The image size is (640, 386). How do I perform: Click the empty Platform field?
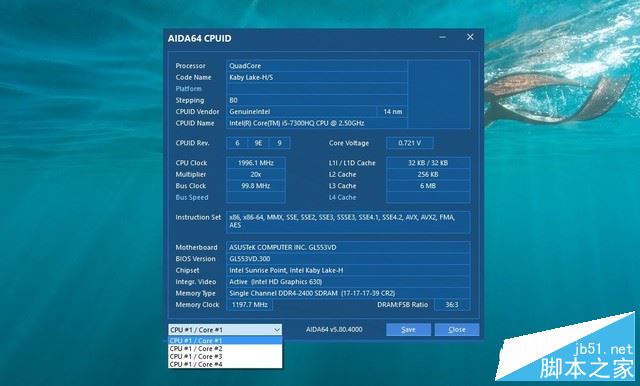[317, 89]
